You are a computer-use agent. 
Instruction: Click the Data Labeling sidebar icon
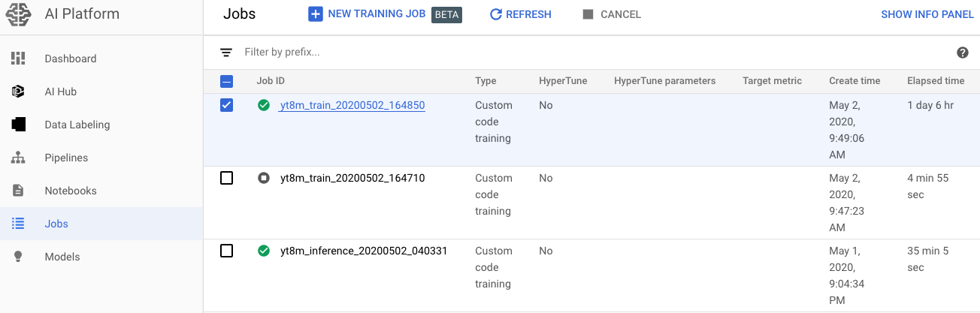19,125
